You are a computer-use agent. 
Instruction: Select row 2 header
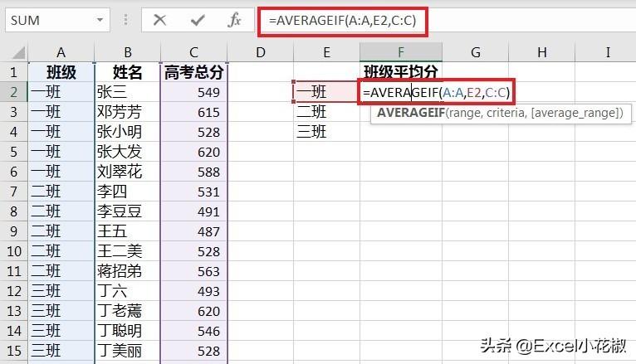pyautogui.click(x=14, y=92)
